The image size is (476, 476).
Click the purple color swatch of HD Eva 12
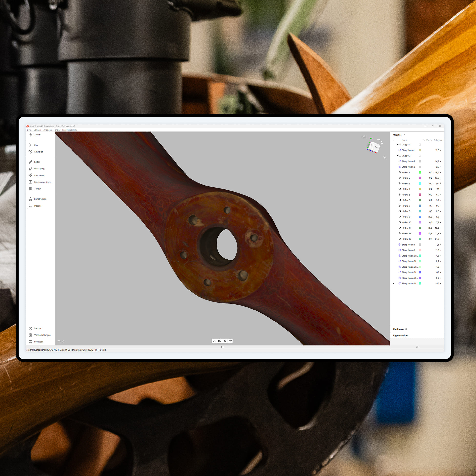click(420, 233)
